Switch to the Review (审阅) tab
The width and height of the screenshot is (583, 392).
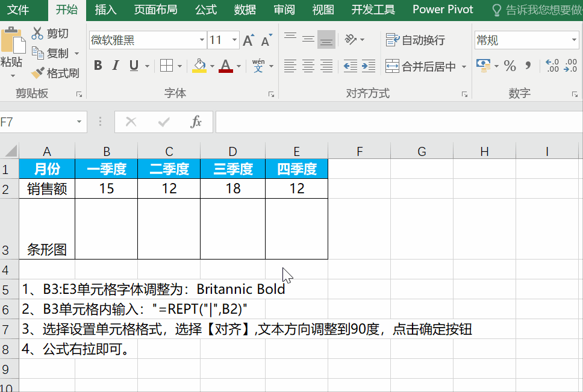coord(284,10)
